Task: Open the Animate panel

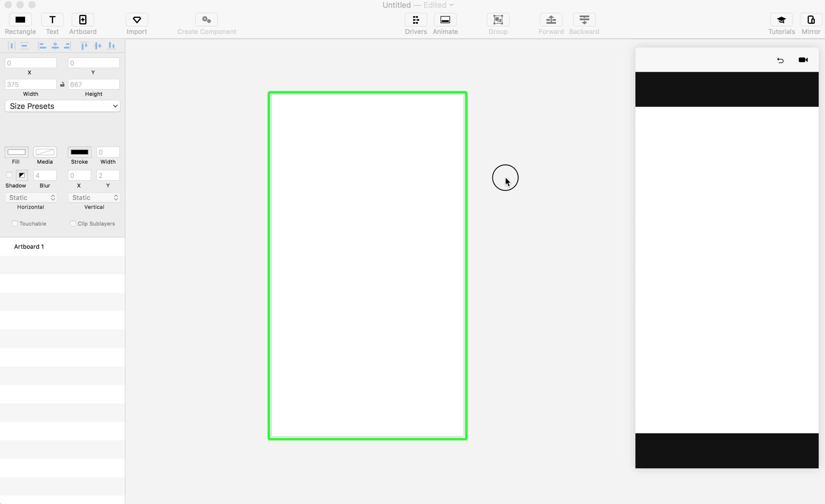Action: (x=445, y=20)
